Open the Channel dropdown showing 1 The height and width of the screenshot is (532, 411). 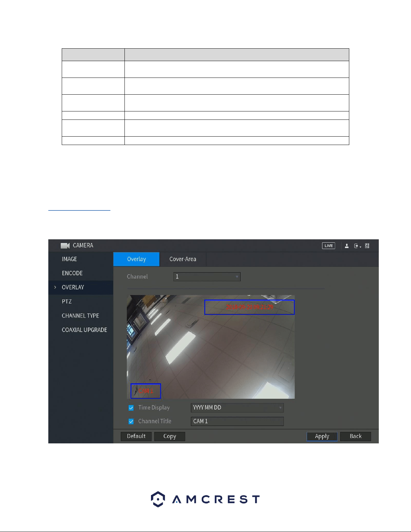click(207, 277)
